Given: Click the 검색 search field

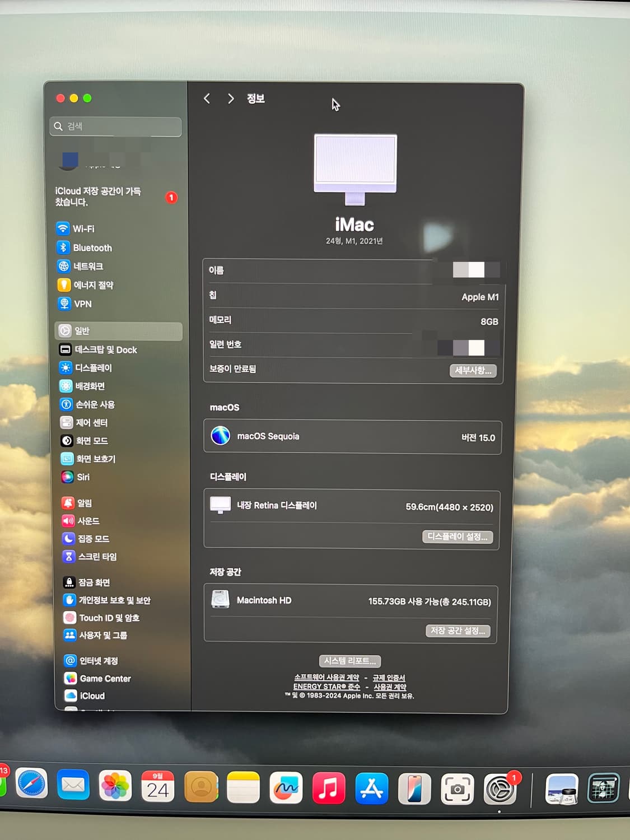Looking at the screenshot, I should [x=116, y=127].
